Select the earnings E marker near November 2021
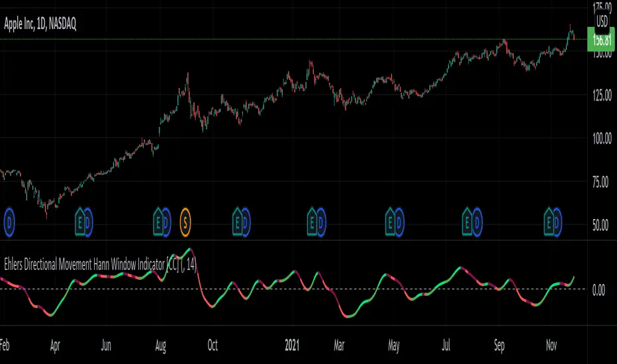 (549, 223)
